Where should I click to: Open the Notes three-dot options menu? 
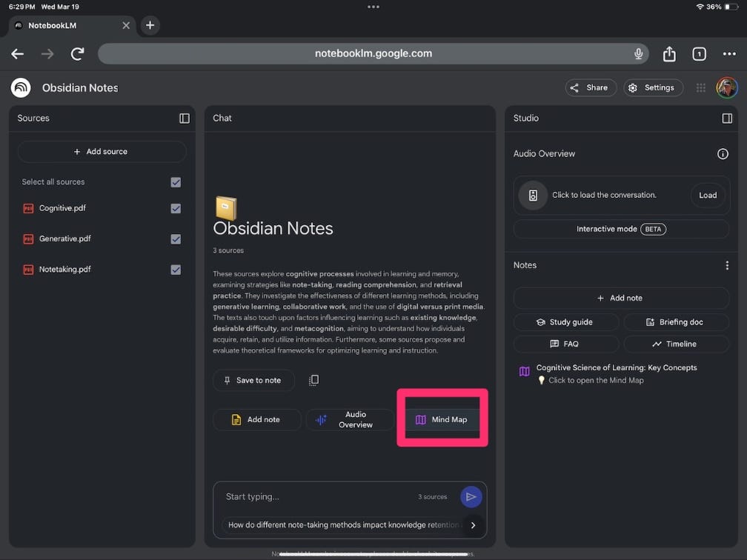pos(727,265)
